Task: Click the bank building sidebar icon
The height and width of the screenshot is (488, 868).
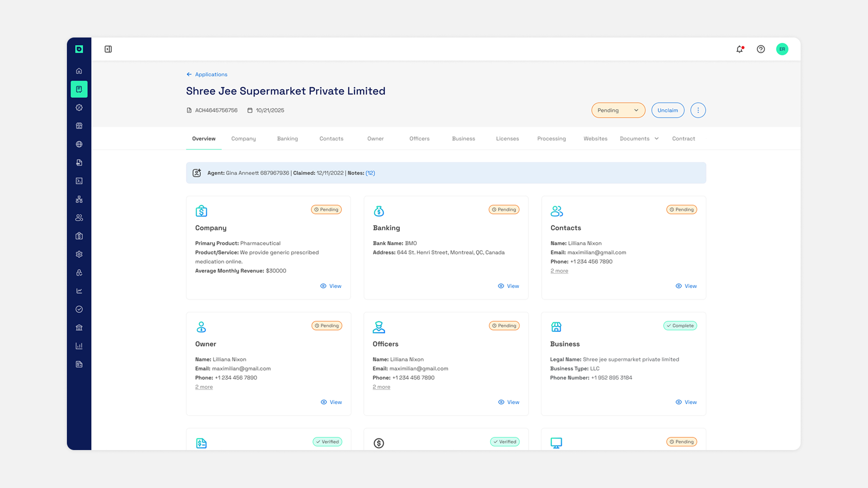Action: click(x=79, y=328)
